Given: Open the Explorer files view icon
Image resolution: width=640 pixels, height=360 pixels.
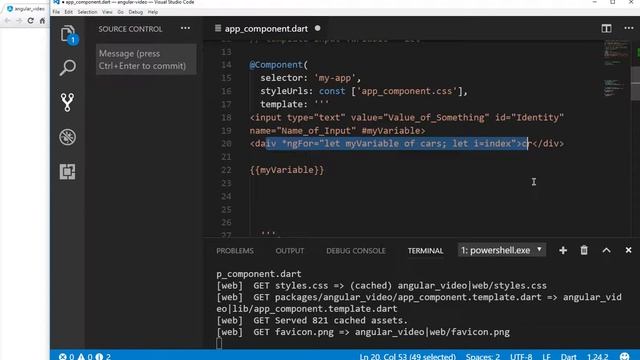Looking at the screenshot, I should tap(68, 33).
